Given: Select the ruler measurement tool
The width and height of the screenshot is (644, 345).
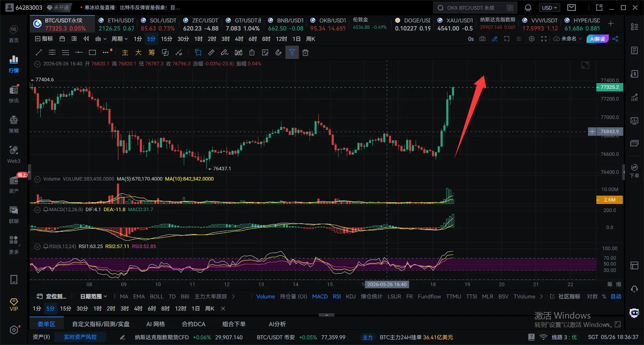Looking at the screenshot, I should point(211,52).
